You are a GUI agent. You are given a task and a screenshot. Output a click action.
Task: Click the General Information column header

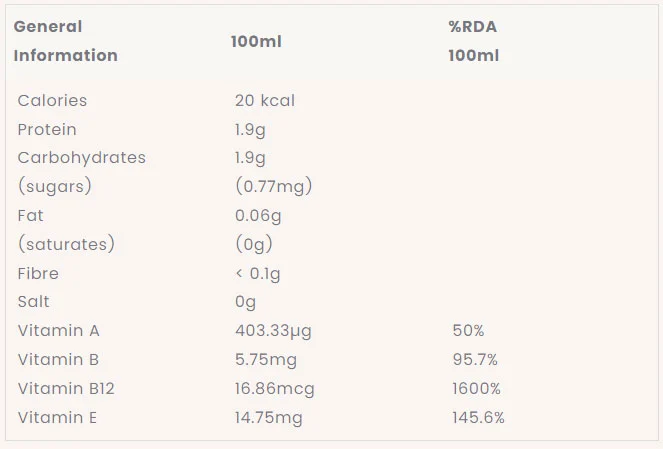[x=65, y=41]
